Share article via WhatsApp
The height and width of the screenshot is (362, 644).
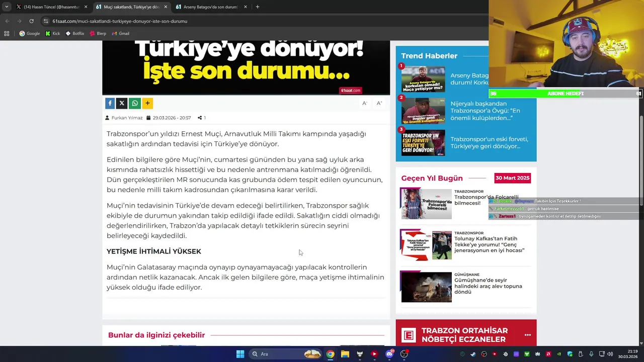click(135, 103)
